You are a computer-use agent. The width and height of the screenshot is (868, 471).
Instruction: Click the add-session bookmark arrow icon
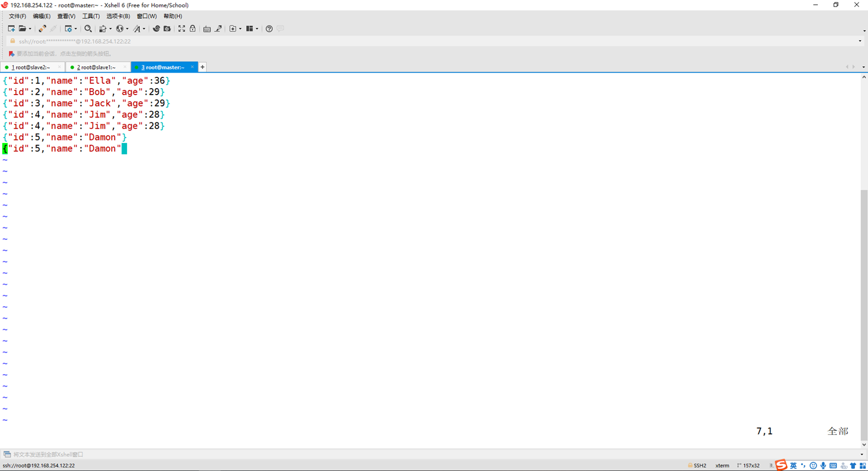pyautogui.click(x=11, y=54)
